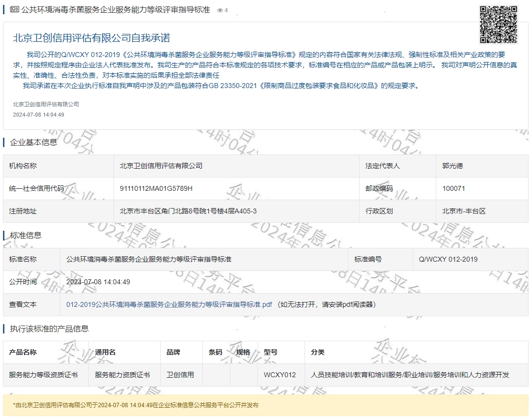Click the 注册地址 label cell

click(58, 211)
